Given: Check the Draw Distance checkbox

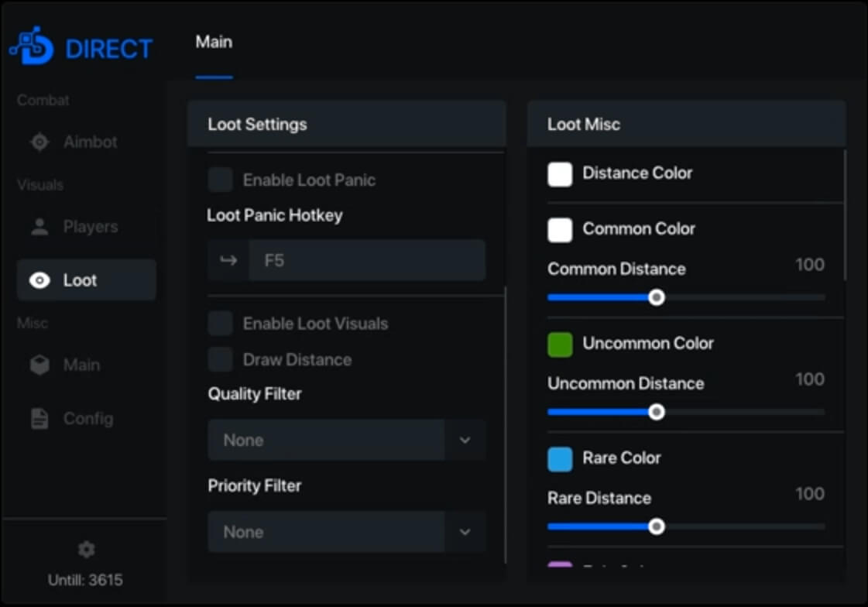Looking at the screenshot, I should coord(221,359).
